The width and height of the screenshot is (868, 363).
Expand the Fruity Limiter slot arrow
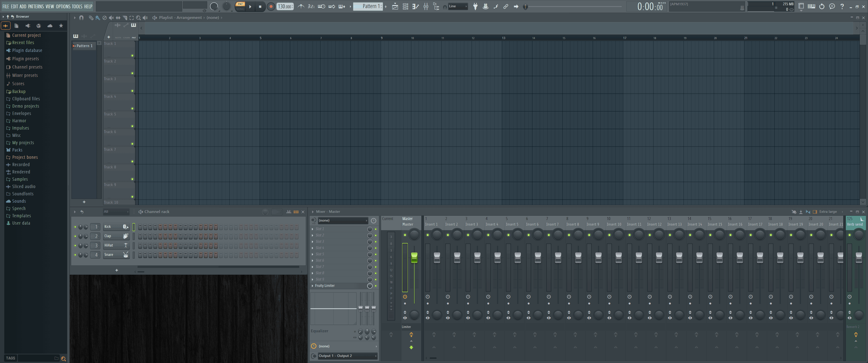(312, 286)
